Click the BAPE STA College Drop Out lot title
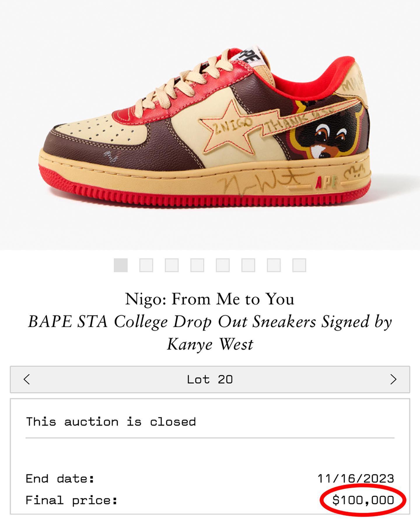The image size is (420, 525). click(x=210, y=333)
